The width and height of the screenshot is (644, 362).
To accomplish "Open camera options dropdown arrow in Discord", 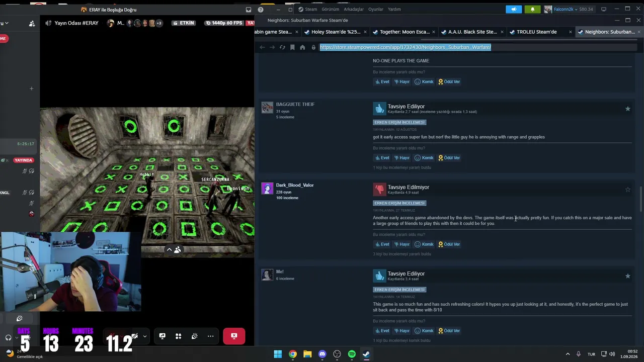I will (145, 336).
